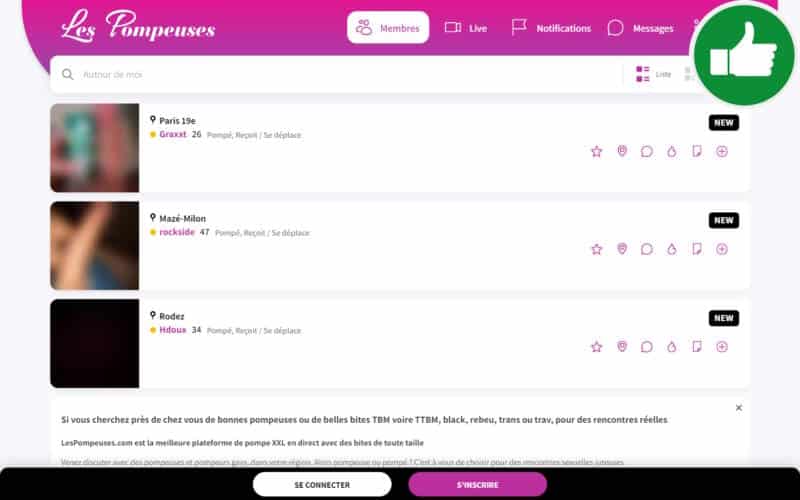Click the magnifier search icon

click(68, 74)
